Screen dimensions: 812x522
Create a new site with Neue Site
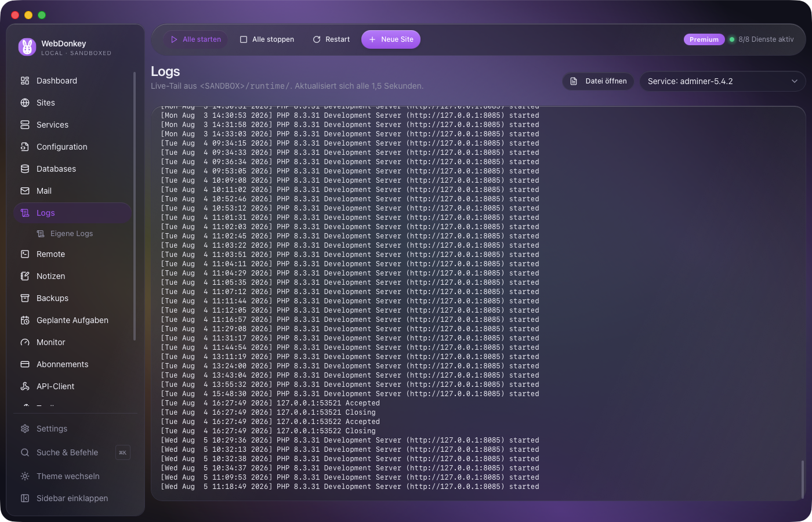pyautogui.click(x=391, y=39)
